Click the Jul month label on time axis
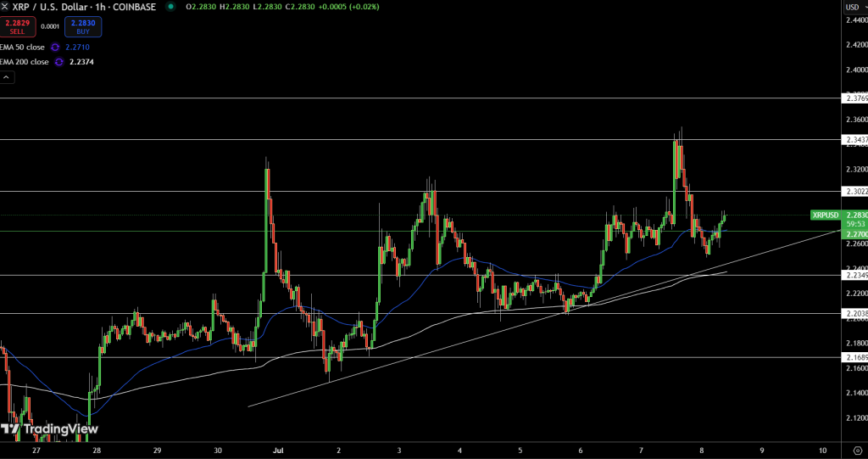The width and height of the screenshot is (868, 459). tap(277, 451)
